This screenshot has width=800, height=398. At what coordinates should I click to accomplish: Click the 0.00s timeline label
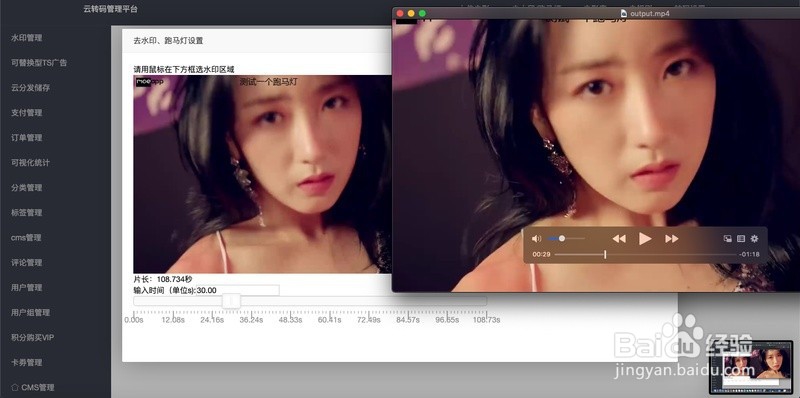(134, 320)
